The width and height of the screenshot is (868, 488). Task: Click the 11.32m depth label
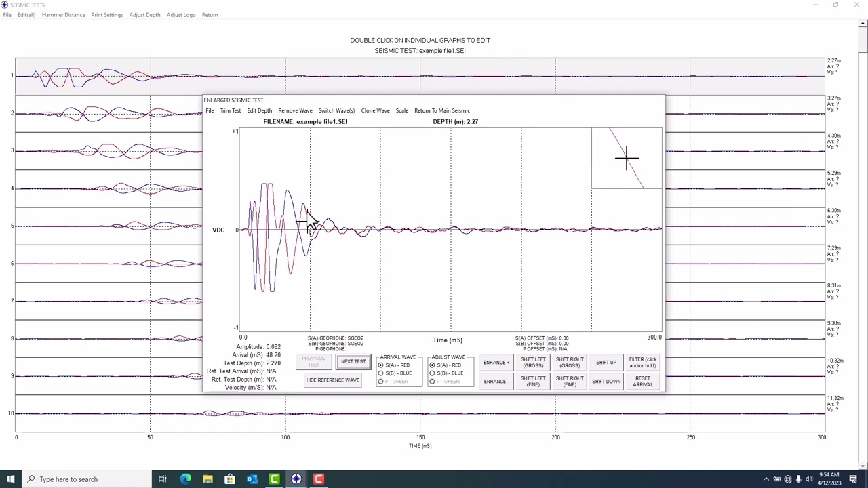tap(835, 398)
